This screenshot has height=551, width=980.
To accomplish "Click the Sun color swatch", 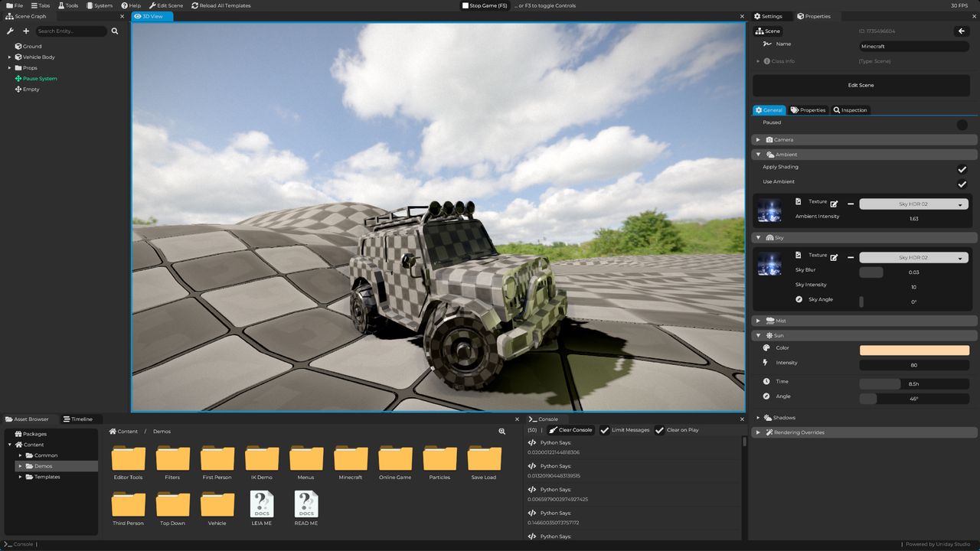I will (914, 350).
